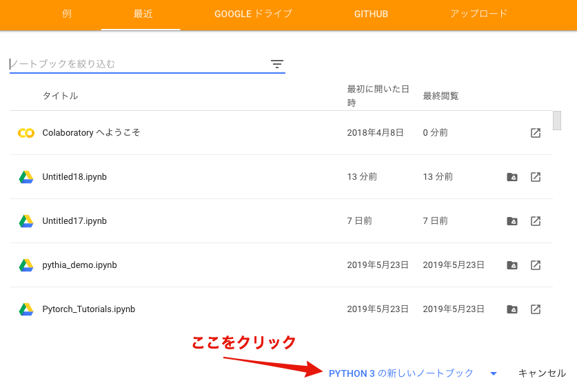Open Untitled18.ipynb in new tab icon

[536, 177]
